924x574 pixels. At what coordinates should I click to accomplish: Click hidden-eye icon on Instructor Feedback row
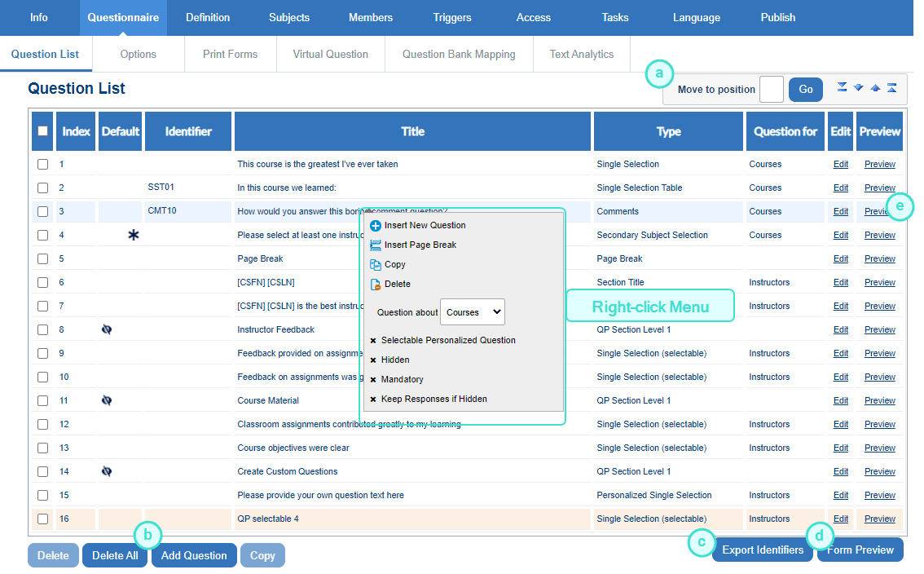point(107,329)
